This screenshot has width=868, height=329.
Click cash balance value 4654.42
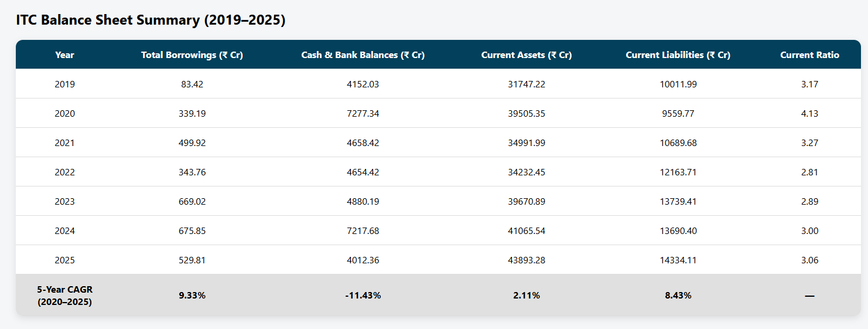coord(363,172)
